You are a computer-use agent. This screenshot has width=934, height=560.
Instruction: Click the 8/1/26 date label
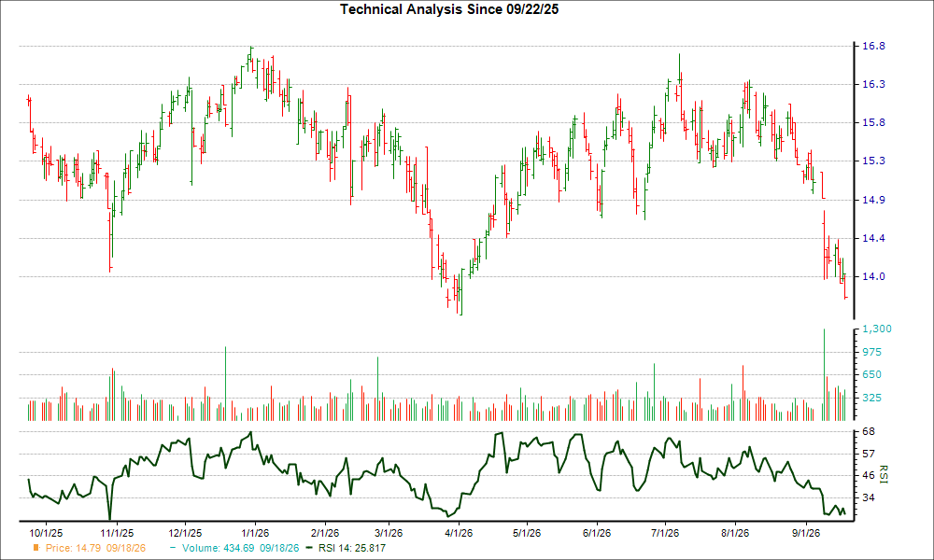tap(735, 533)
